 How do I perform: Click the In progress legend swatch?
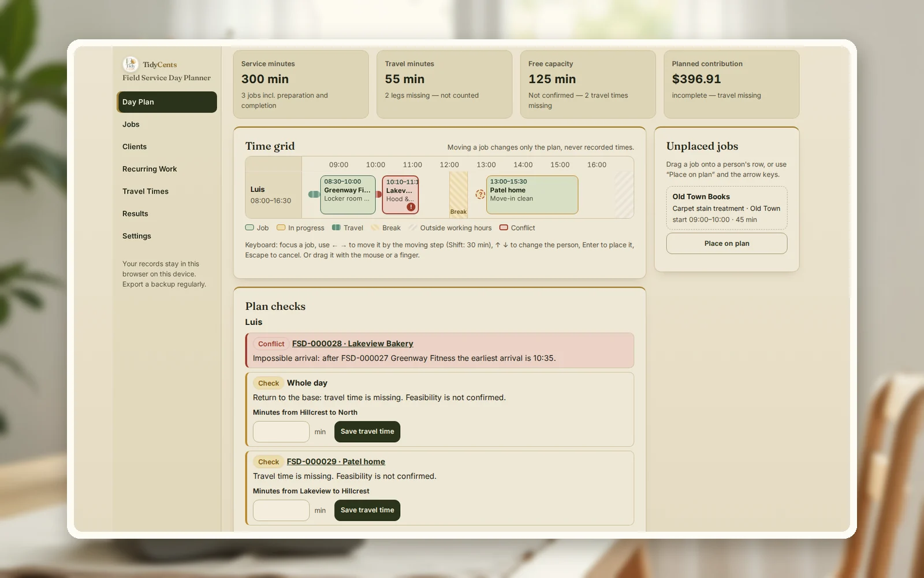click(x=281, y=228)
